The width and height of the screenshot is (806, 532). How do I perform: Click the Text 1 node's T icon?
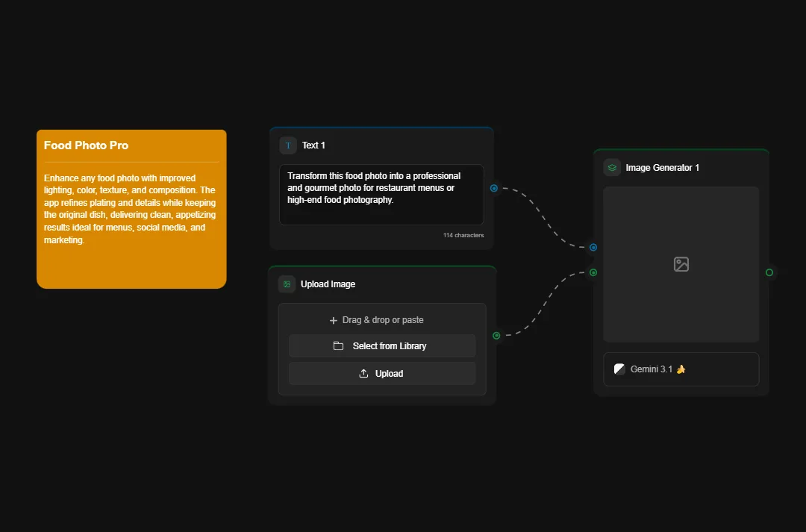[288, 145]
